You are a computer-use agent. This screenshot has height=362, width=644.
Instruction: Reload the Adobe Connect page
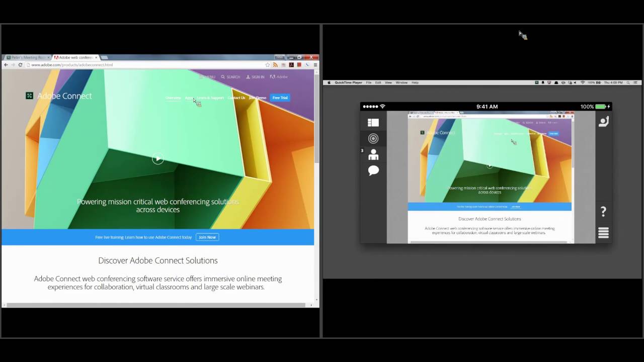pos(20,65)
